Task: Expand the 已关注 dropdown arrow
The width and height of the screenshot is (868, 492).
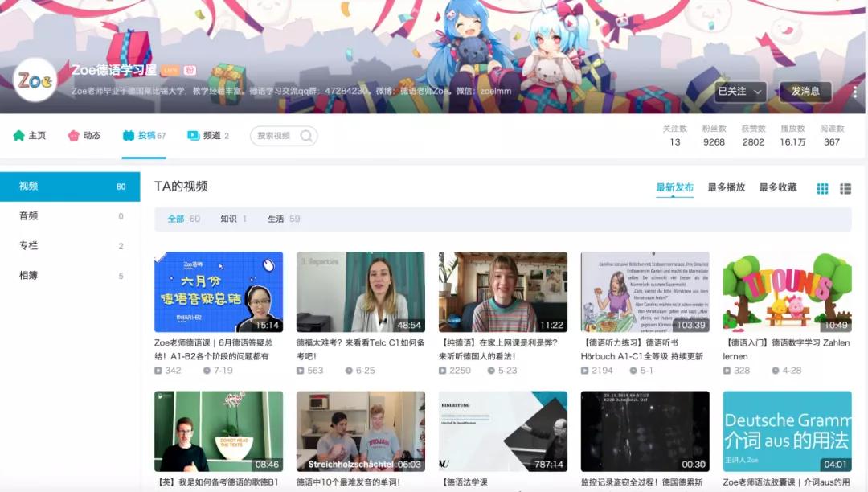Action: (x=755, y=92)
